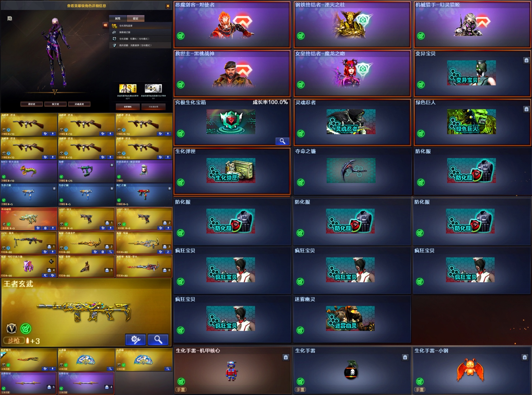Collapse the panel with the double-arrow button
The image size is (532, 395).
[x=106, y=25]
